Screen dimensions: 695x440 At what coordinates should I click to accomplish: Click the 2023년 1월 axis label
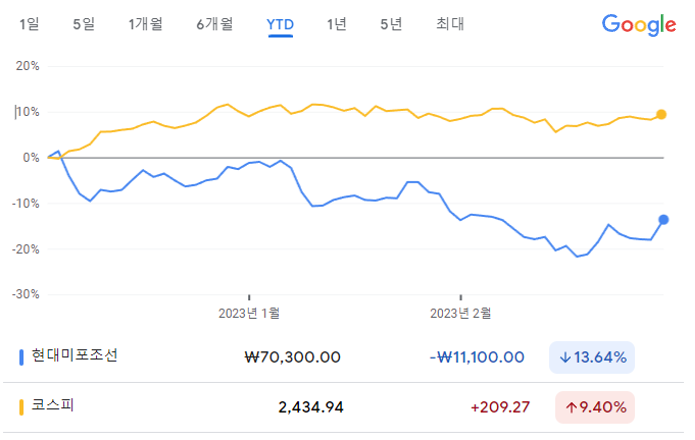249,313
